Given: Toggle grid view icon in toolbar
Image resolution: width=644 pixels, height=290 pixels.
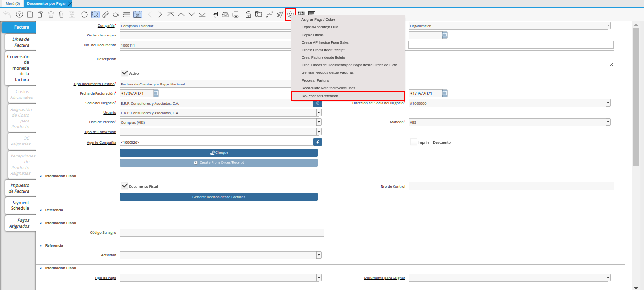Looking at the screenshot, I should tap(127, 14).
